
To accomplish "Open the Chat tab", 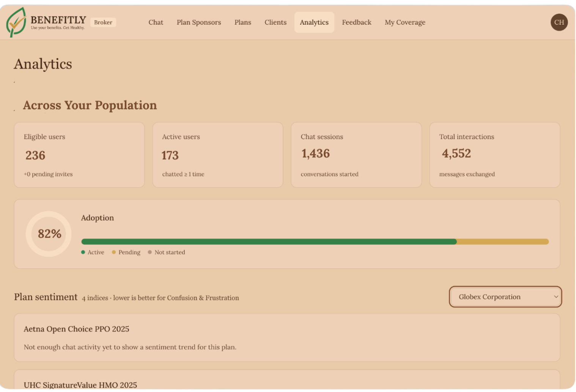I will point(156,22).
